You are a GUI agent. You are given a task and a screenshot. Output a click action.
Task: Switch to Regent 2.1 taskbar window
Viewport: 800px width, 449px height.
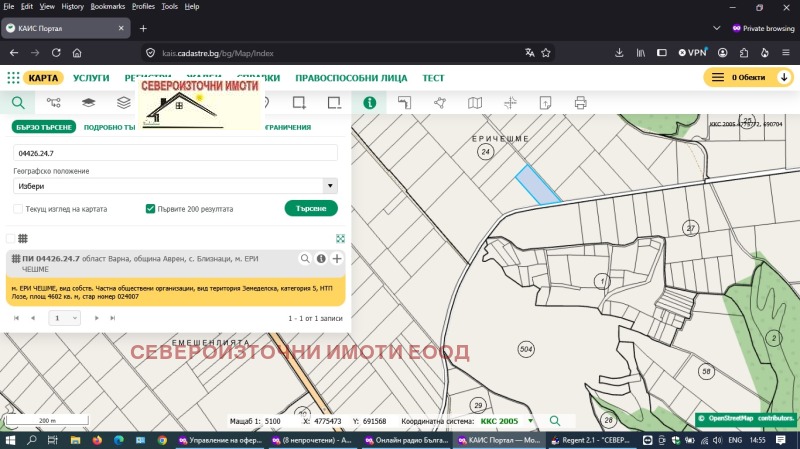point(591,440)
